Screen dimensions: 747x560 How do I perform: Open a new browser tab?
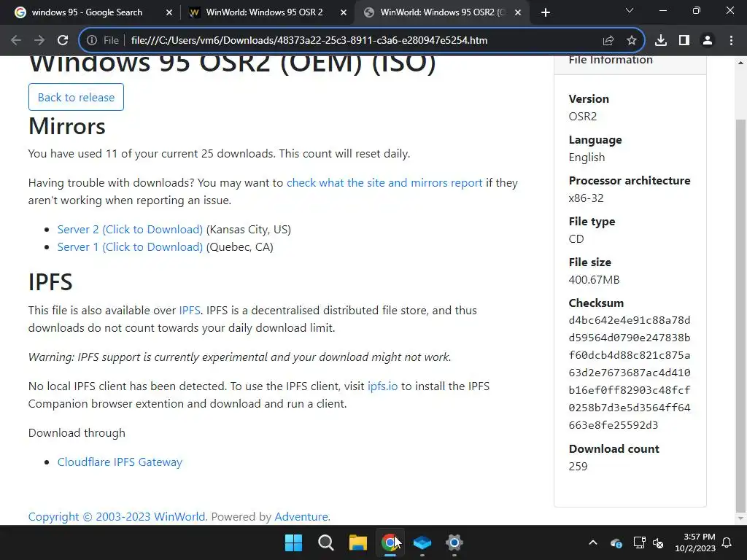pos(546,12)
